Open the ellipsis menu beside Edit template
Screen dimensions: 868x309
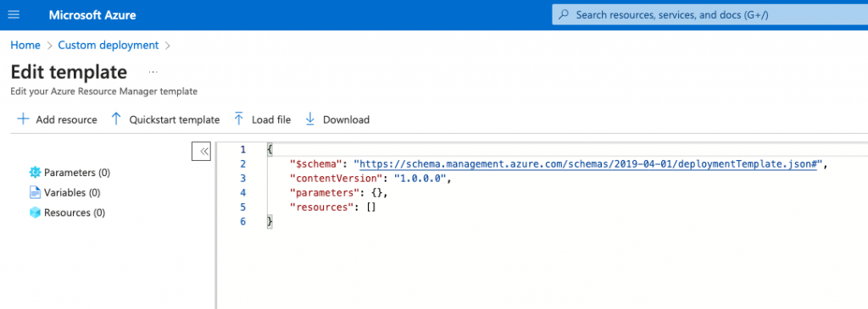(x=153, y=72)
